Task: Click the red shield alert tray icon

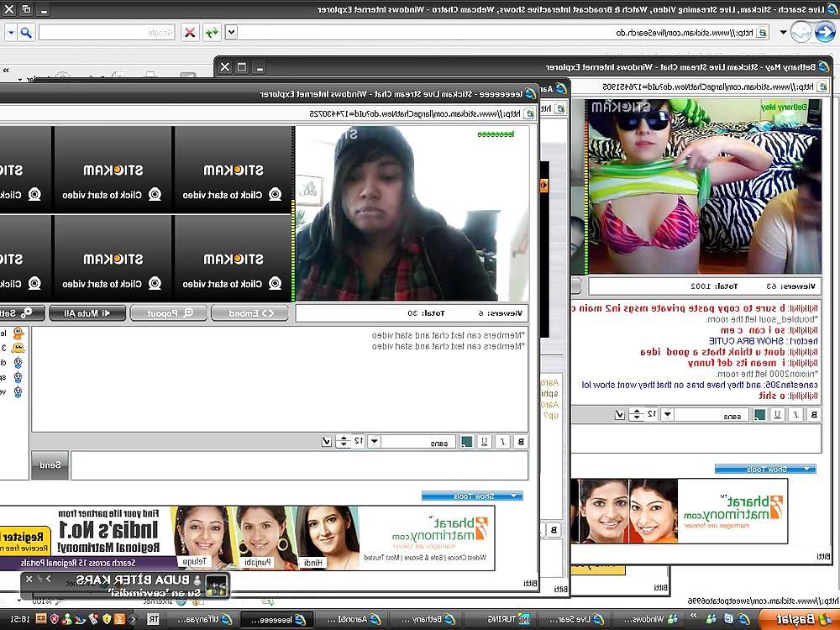Action: click(x=55, y=619)
